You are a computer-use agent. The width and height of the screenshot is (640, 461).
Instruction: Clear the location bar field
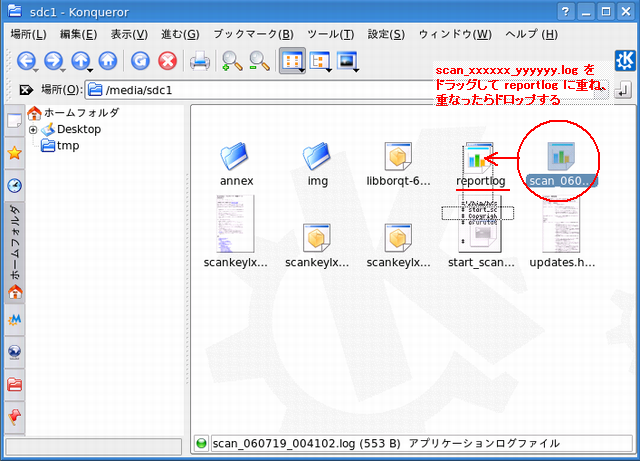coord(27,90)
